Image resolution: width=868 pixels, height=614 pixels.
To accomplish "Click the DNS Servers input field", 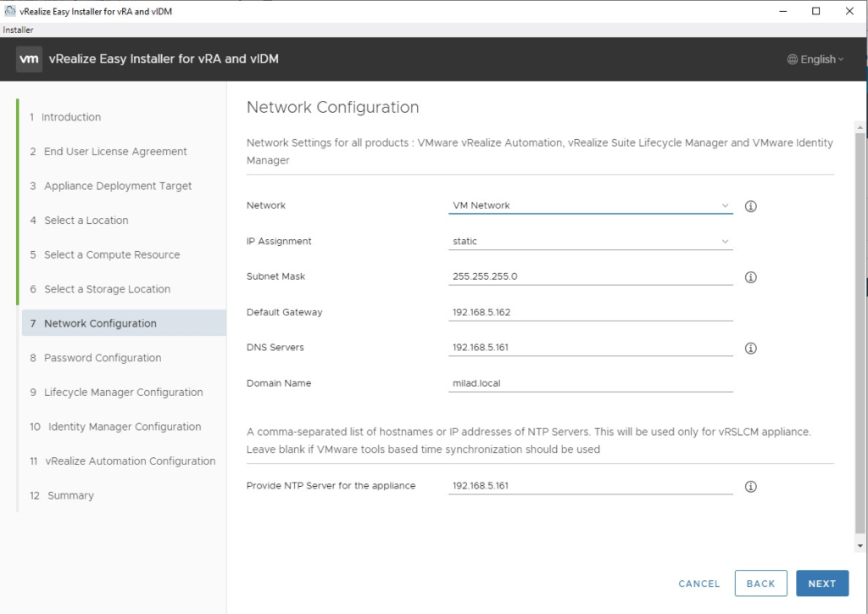I will tap(591, 348).
